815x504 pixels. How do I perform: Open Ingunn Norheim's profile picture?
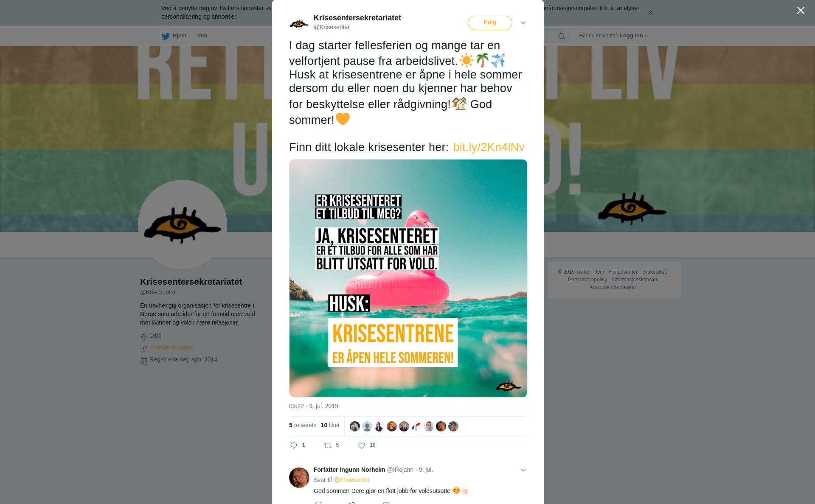pos(299,478)
